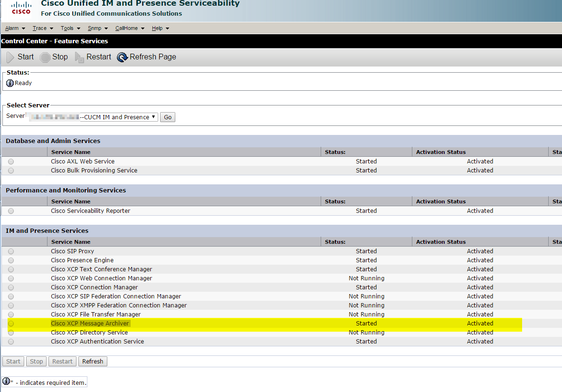Select Cisco Serviceability Reporter radio button

(x=11, y=211)
